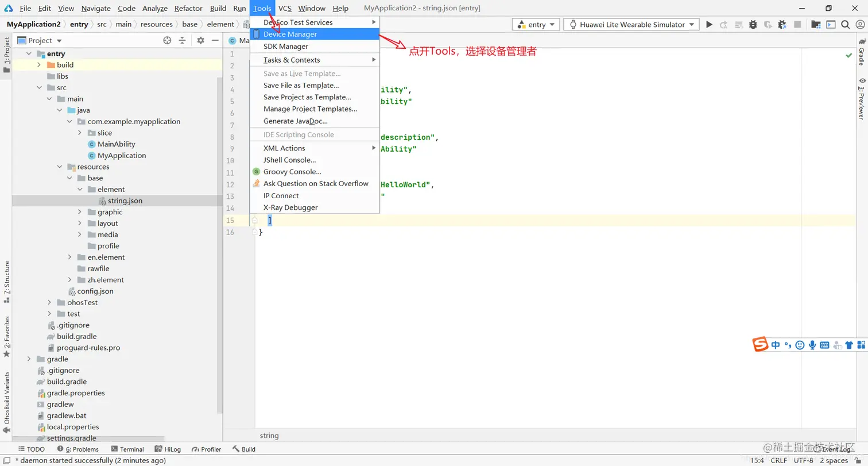This screenshot has width=868, height=466.
Task: Open the Event Log
Action: pyautogui.click(x=834, y=449)
